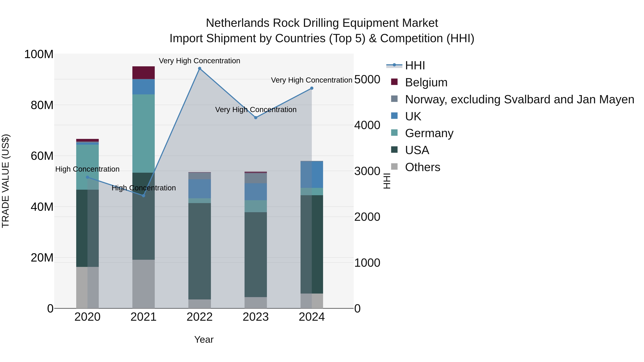
Task: Click the 1000 HHI axis tick label
Action: point(367,263)
